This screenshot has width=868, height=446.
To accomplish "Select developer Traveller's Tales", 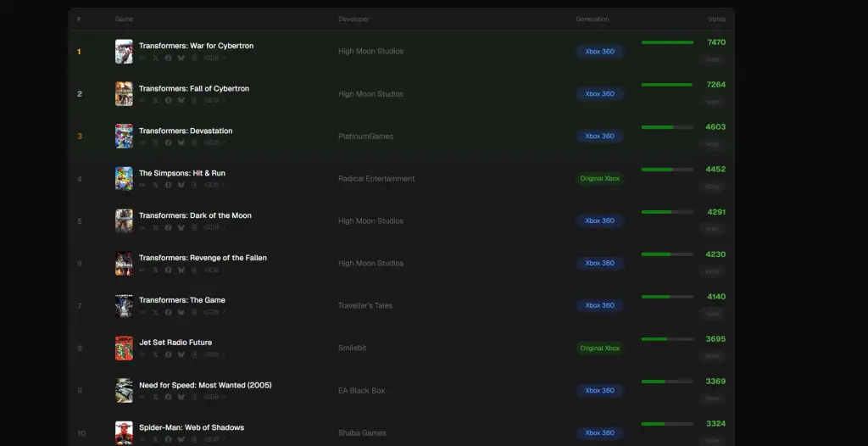I will (365, 305).
